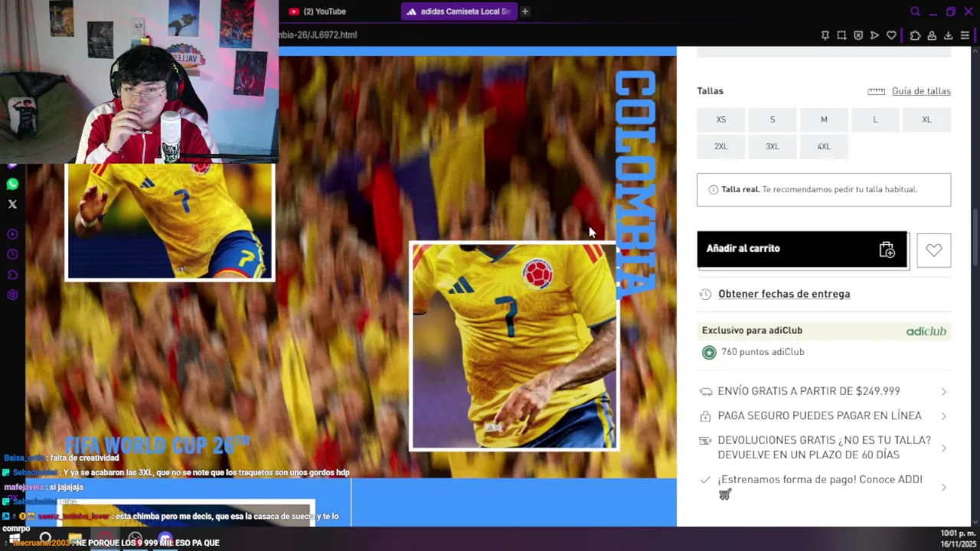The height and width of the screenshot is (551, 980).
Task: Open the ad blocker shield icon
Action: 858,35
